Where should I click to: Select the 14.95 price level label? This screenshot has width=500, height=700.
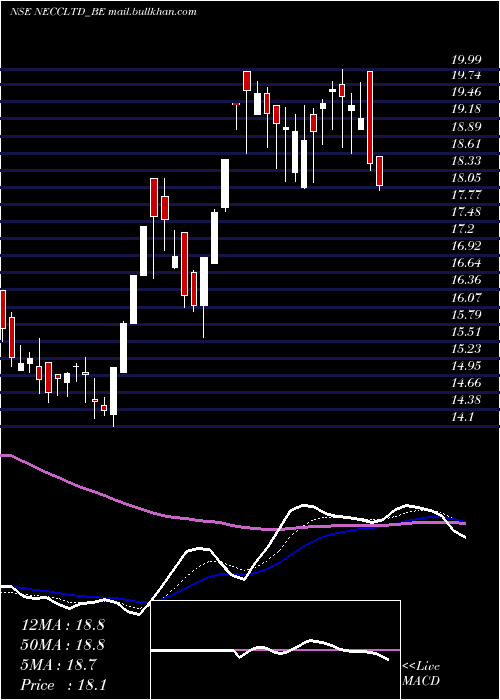point(467,366)
